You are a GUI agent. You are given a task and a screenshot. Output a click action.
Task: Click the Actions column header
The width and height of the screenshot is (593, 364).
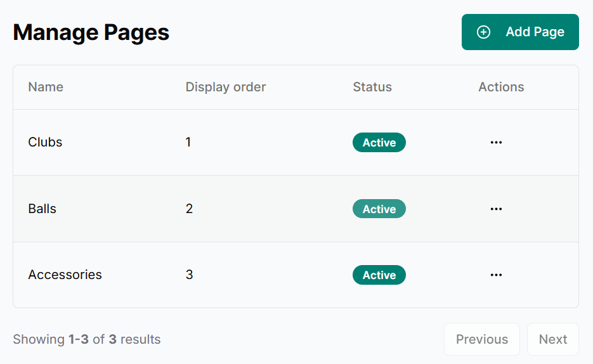[501, 87]
